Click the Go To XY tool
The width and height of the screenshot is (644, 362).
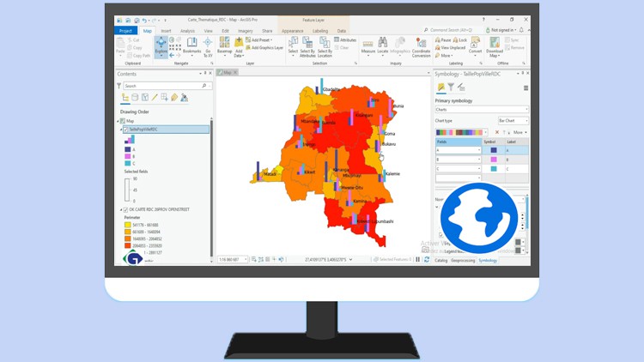208,47
